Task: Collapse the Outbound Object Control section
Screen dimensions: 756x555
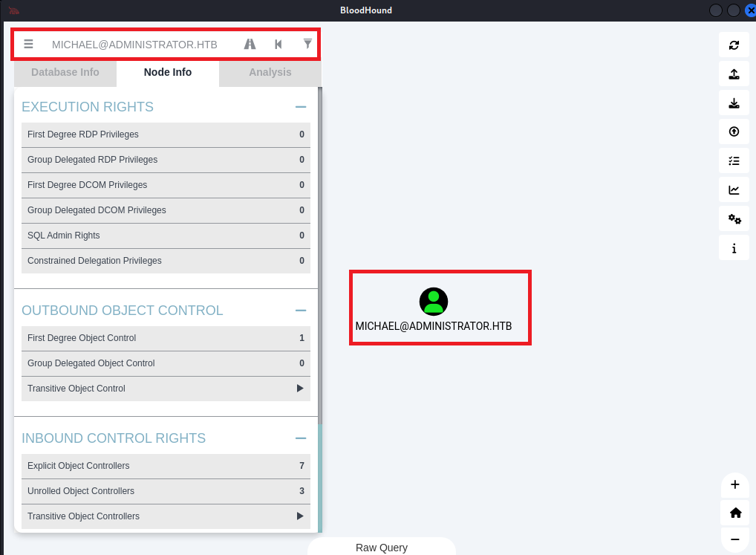Action: (x=301, y=311)
